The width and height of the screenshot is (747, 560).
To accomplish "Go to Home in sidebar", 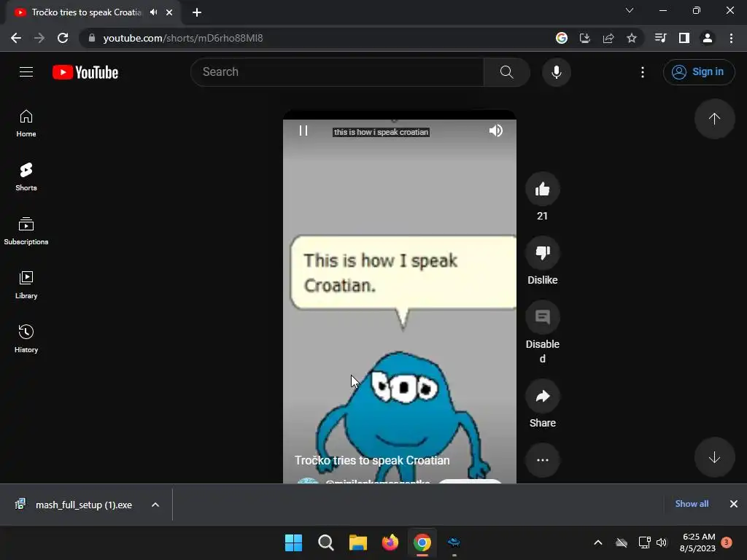I will pos(26,123).
